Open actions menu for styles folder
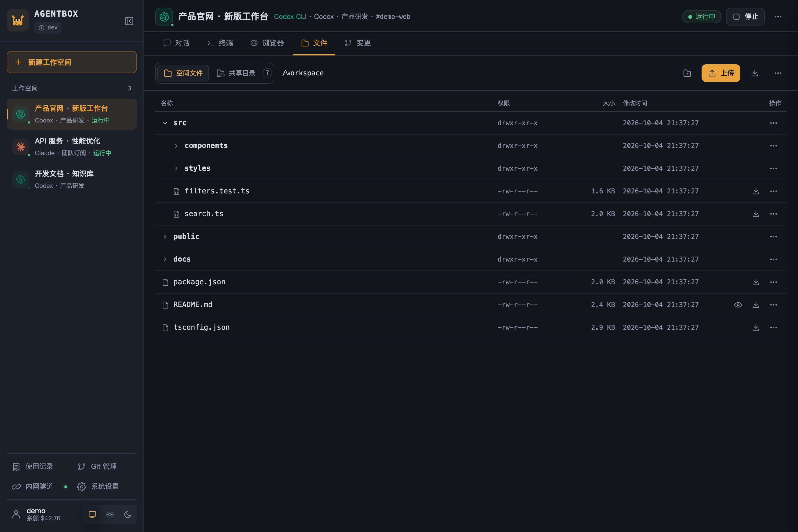Image resolution: width=798 pixels, height=532 pixels. 773,168
